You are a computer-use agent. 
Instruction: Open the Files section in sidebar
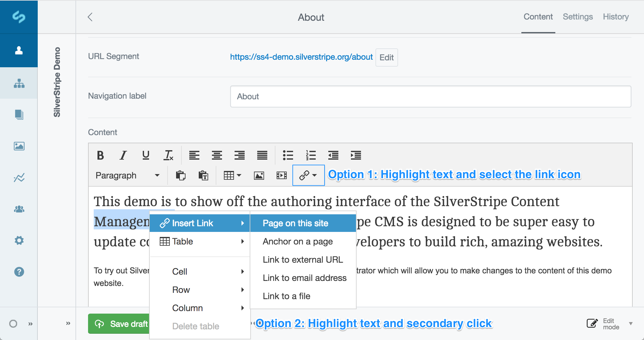19,146
